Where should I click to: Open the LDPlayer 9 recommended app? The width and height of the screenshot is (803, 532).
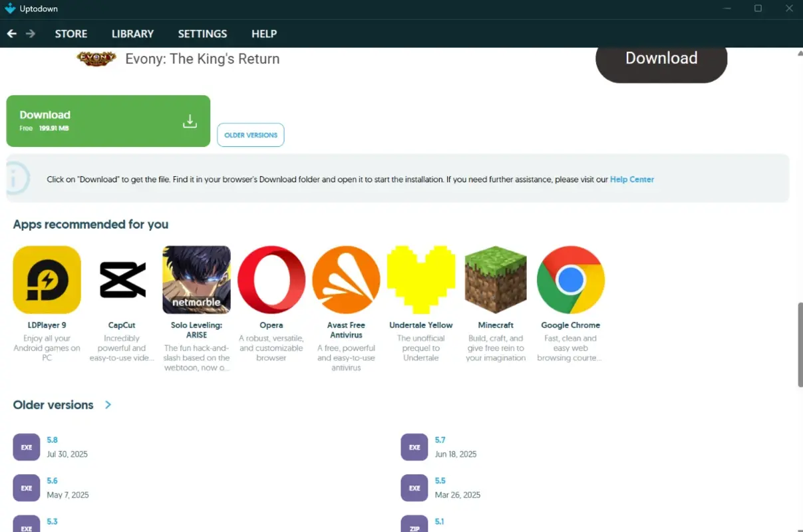(47, 279)
